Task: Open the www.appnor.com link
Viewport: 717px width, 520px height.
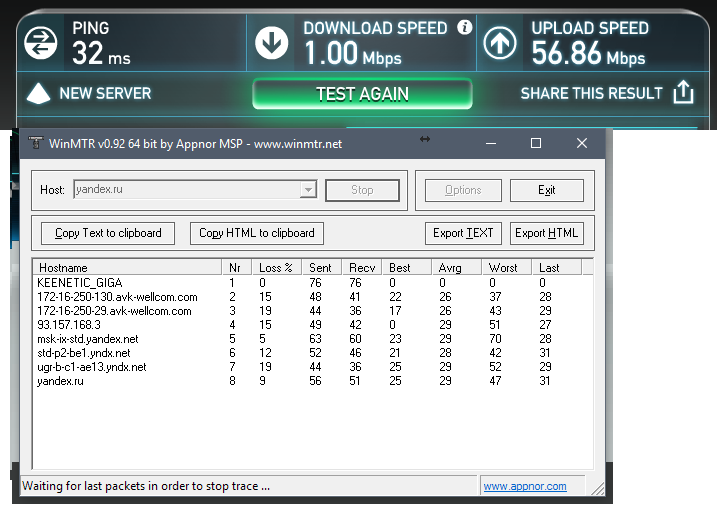Action: click(525, 486)
